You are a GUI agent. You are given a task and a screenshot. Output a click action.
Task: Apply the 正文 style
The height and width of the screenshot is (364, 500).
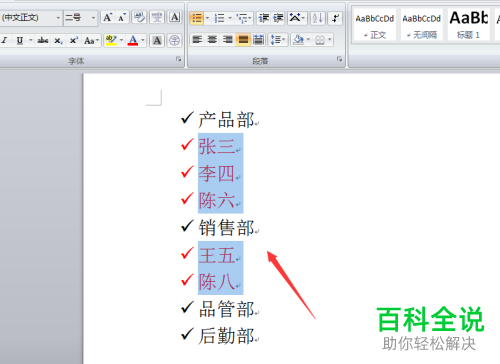(x=374, y=25)
